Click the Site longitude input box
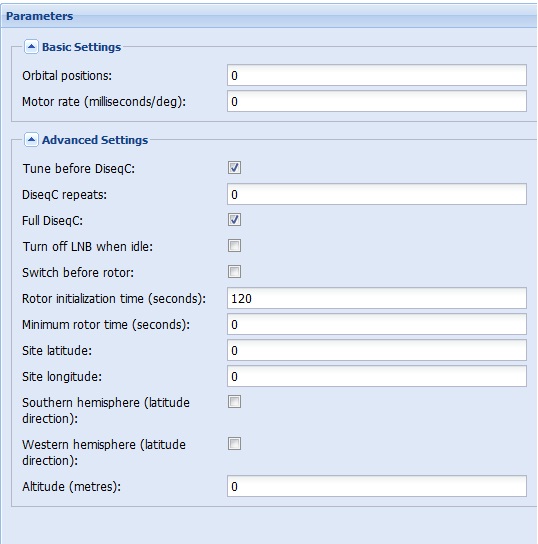The width and height of the screenshot is (538, 544). 377,376
